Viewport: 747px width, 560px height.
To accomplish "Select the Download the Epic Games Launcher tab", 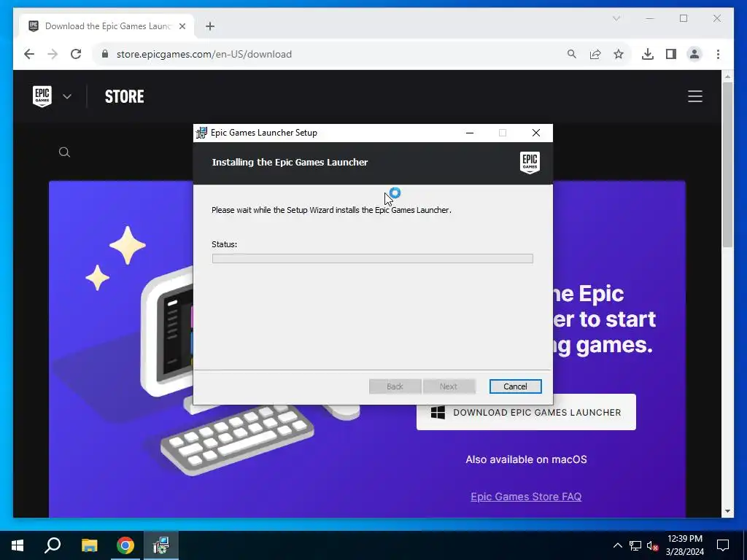I will tap(107, 26).
